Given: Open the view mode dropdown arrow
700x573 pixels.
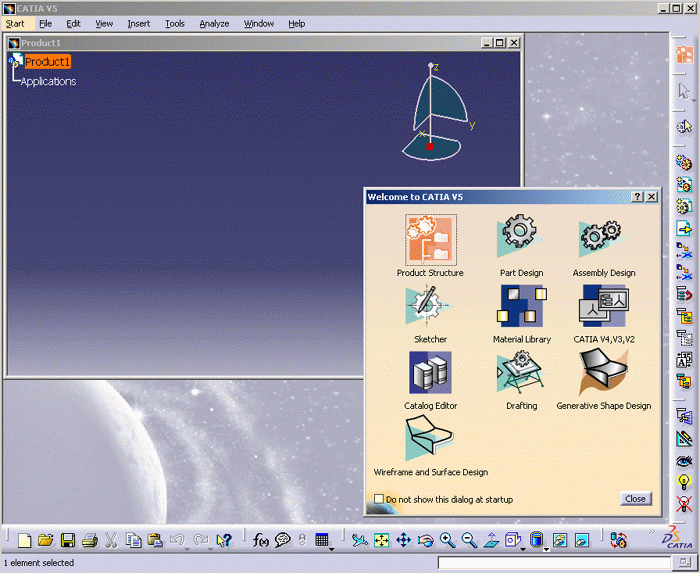Looking at the screenshot, I should (x=546, y=548).
